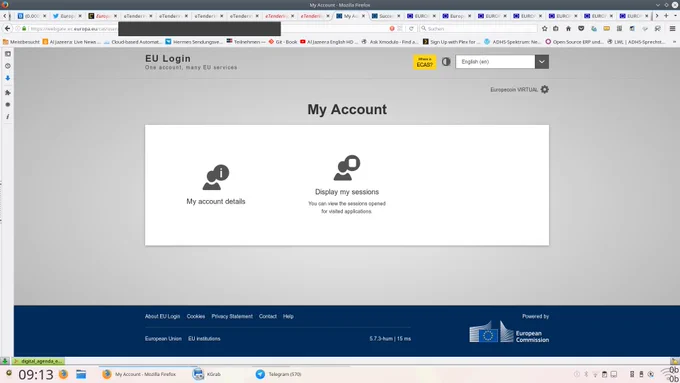This screenshot has height=383, width=680.
Task: Switch to the (0,000 tab
Action: tap(32, 16)
